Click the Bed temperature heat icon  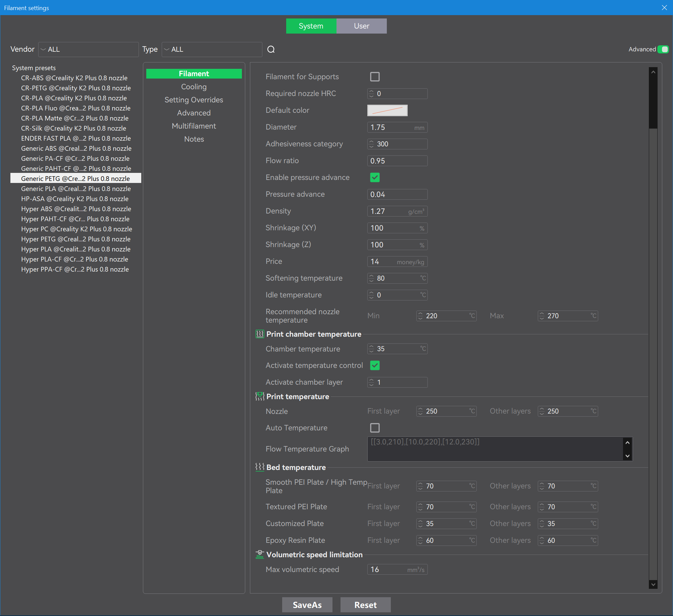tap(260, 467)
